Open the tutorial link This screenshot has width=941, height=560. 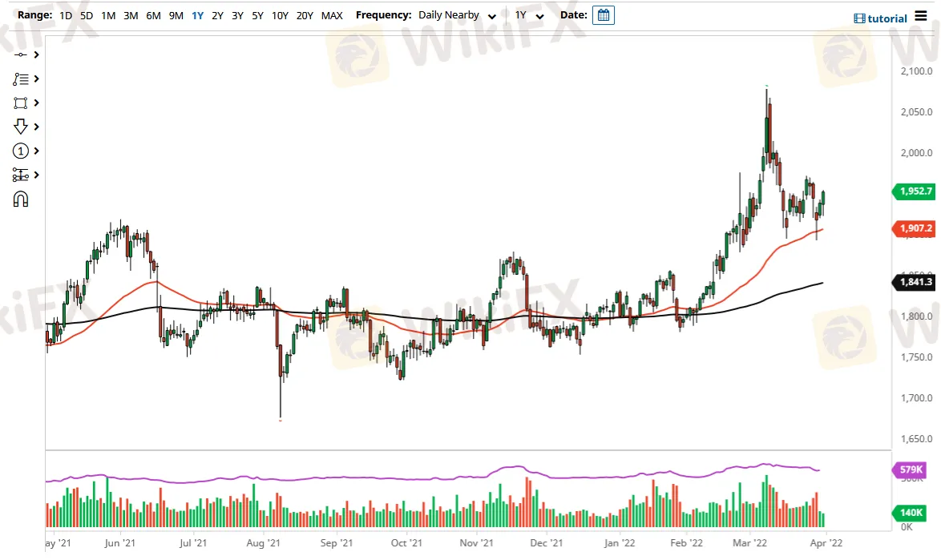(880, 18)
